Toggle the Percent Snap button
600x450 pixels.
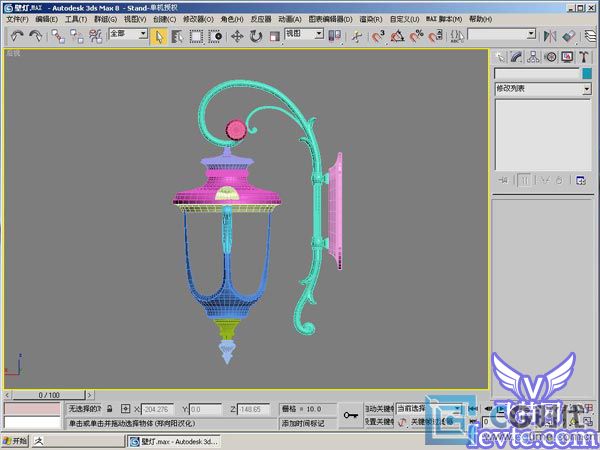click(416, 36)
